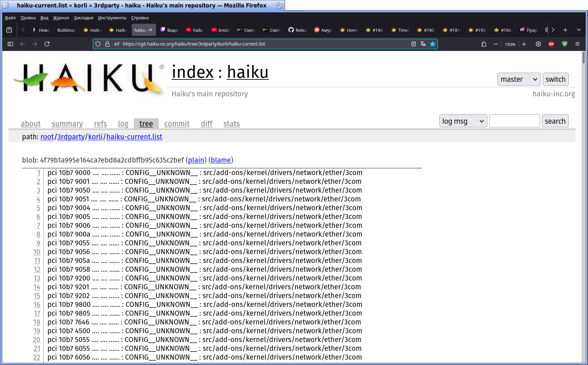Open the log tab

[x=123, y=124]
